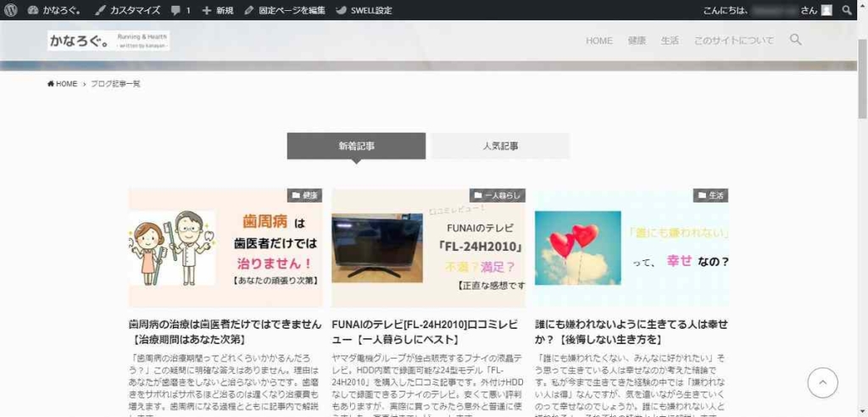The width and height of the screenshot is (868, 417).
Task: Select the 新着記事 tab
Action: pos(356,146)
